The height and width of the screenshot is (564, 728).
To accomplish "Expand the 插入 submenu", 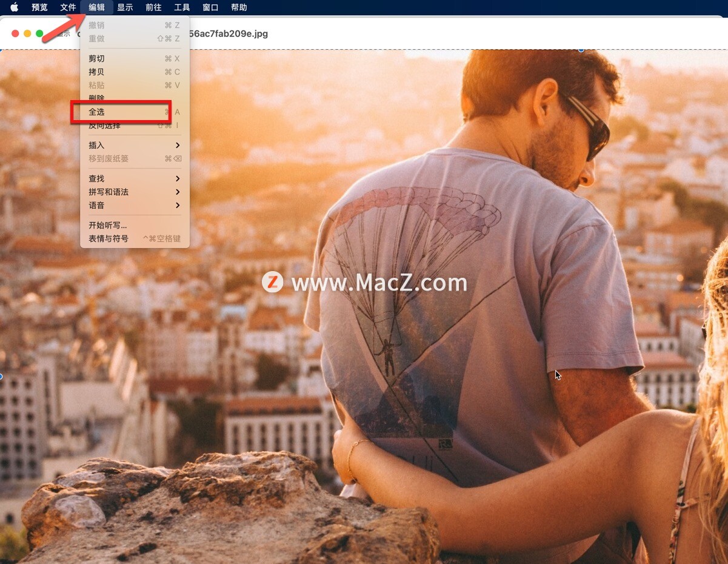I will pos(135,145).
